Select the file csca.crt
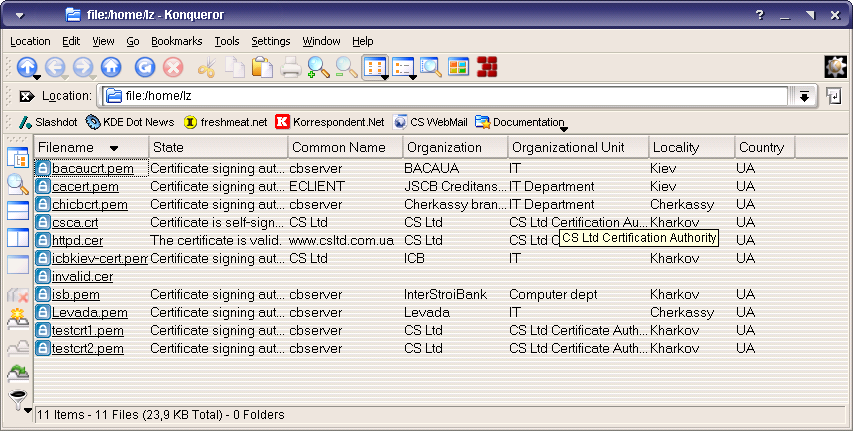The height and width of the screenshot is (431, 853). [x=75, y=223]
